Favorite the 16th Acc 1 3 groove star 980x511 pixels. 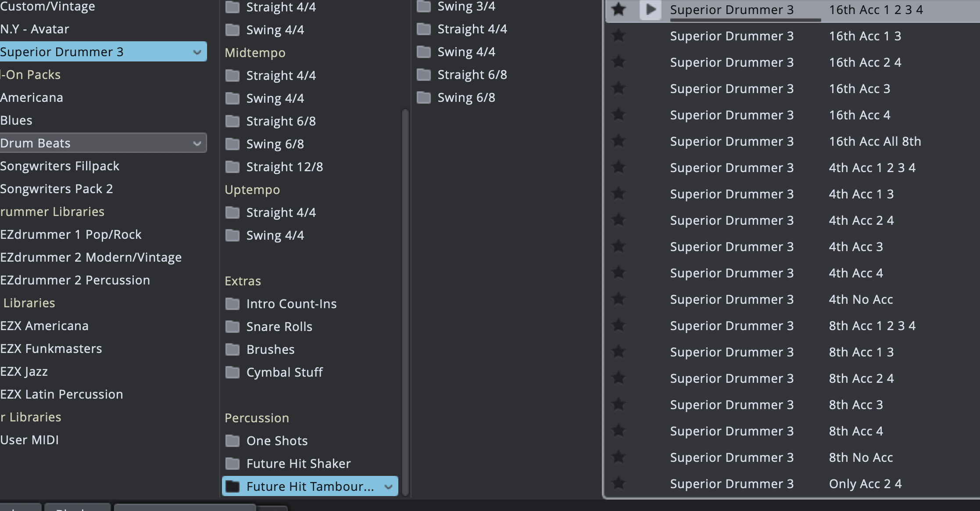click(x=619, y=36)
